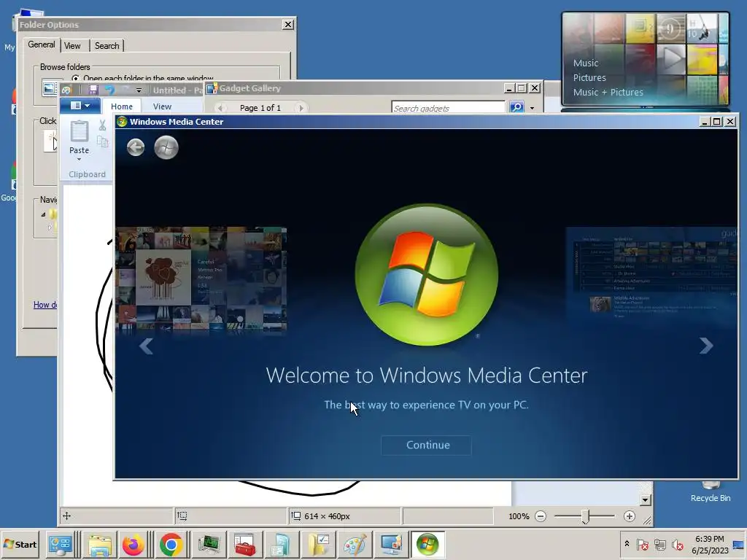Image resolution: width=747 pixels, height=560 pixels.
Task: Select the Search tab in Folder Options
Action: (x=107, y=46)
